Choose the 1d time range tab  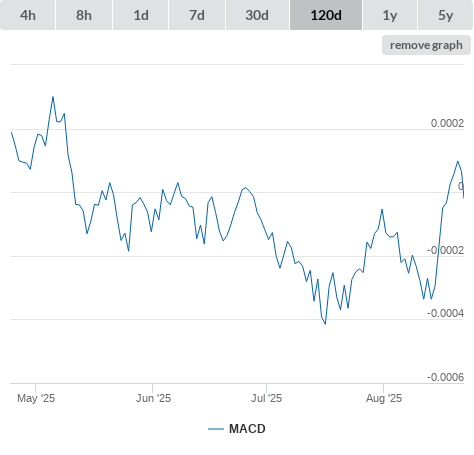pyautogui.click(x=141, y=15)
